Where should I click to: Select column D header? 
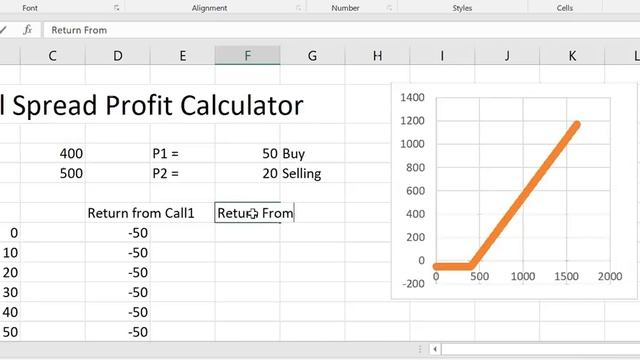click(x=118, y=56)
